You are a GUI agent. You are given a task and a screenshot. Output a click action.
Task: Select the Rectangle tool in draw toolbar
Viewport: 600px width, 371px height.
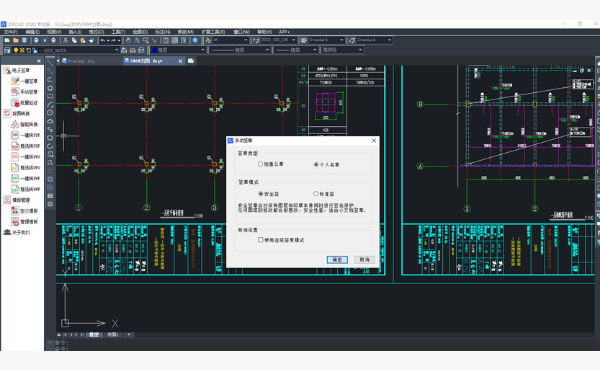tap(50, 96)
